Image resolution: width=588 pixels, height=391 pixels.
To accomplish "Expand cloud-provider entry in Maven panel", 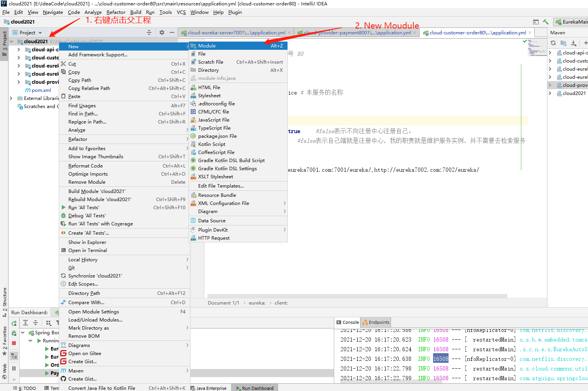I will (550, 85).
